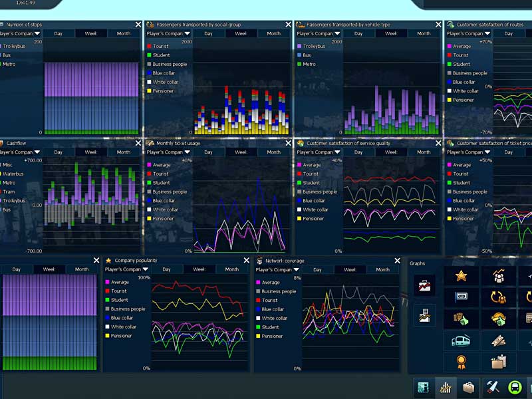The width and height of the screenshot is (532, 399).
Task: Select Day tab in Network coverage panel
Action: [x=317, y=269]
